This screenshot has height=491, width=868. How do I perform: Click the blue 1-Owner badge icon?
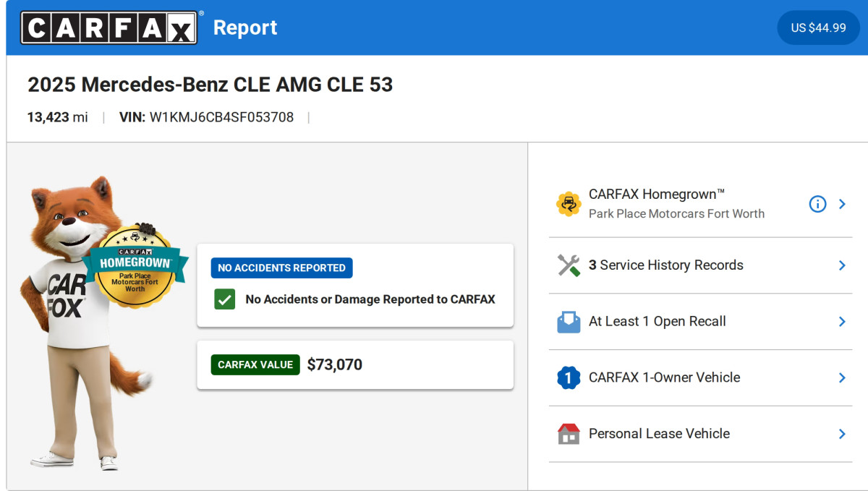pos(569,377)
